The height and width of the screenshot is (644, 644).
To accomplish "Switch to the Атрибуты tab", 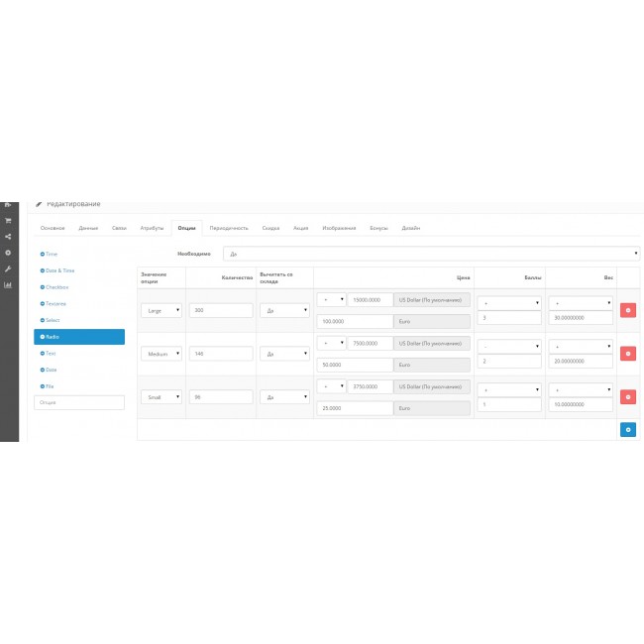I will click(x=152, y=228).
